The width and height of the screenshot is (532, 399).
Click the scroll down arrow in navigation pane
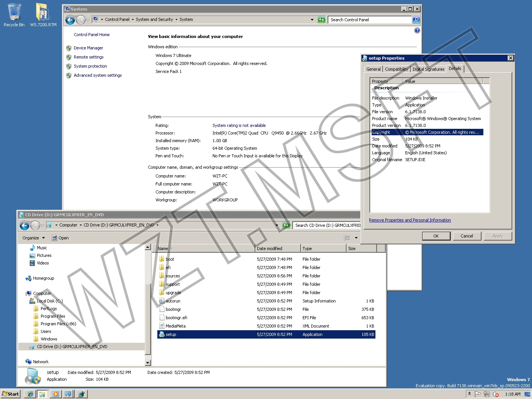point(148,363)
